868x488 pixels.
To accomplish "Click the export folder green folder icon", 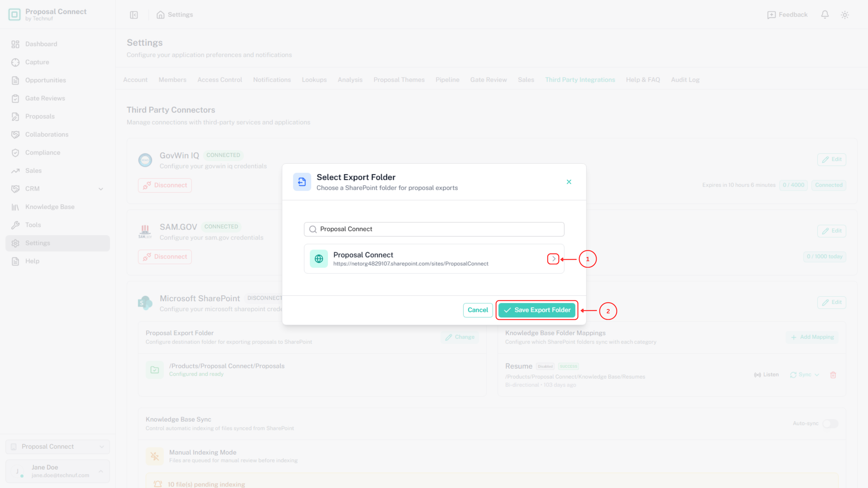I will pyautogui.click(x=155, y=370).
